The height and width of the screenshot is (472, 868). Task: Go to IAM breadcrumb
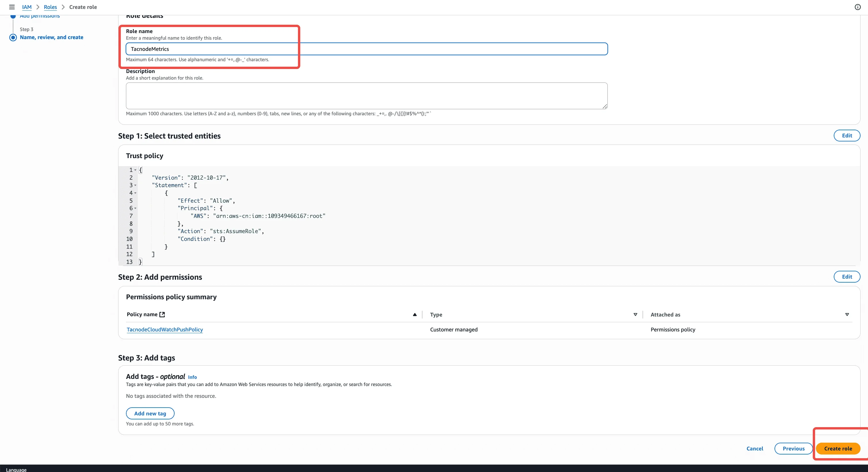click(x=27, y=7)
